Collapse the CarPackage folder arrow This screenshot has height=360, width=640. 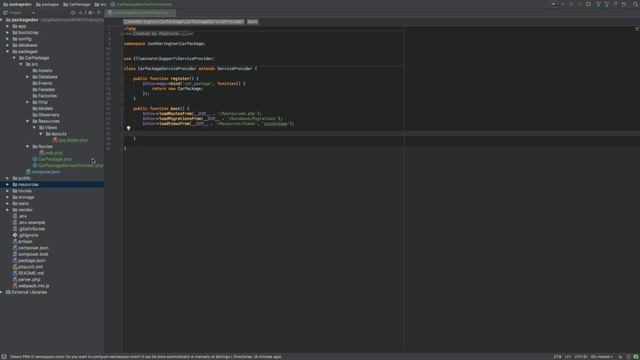pyautogui.click(x=14, y=58)
